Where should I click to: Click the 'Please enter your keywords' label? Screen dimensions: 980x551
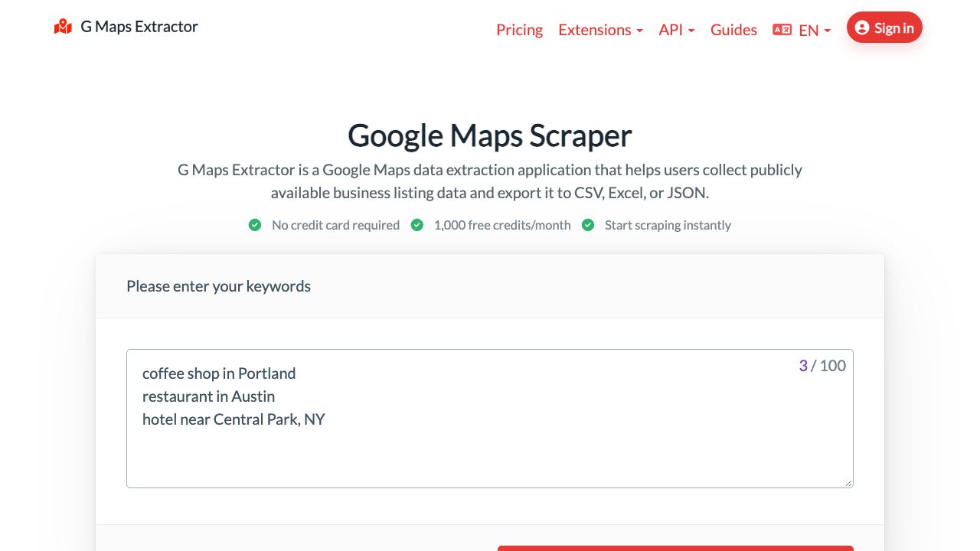pyautogui.click(x=218, y=286)
